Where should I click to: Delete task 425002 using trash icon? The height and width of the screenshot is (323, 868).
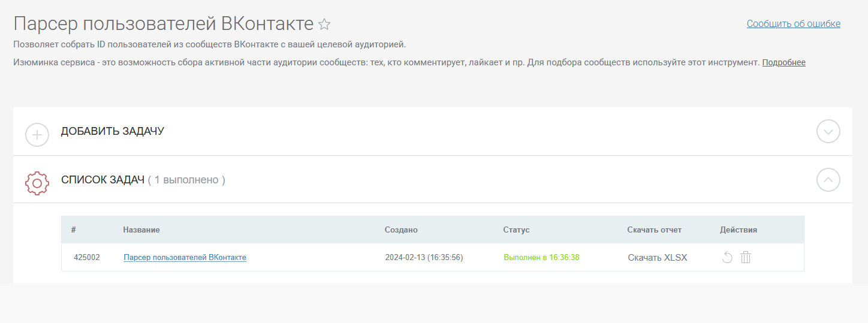[746, 258]
